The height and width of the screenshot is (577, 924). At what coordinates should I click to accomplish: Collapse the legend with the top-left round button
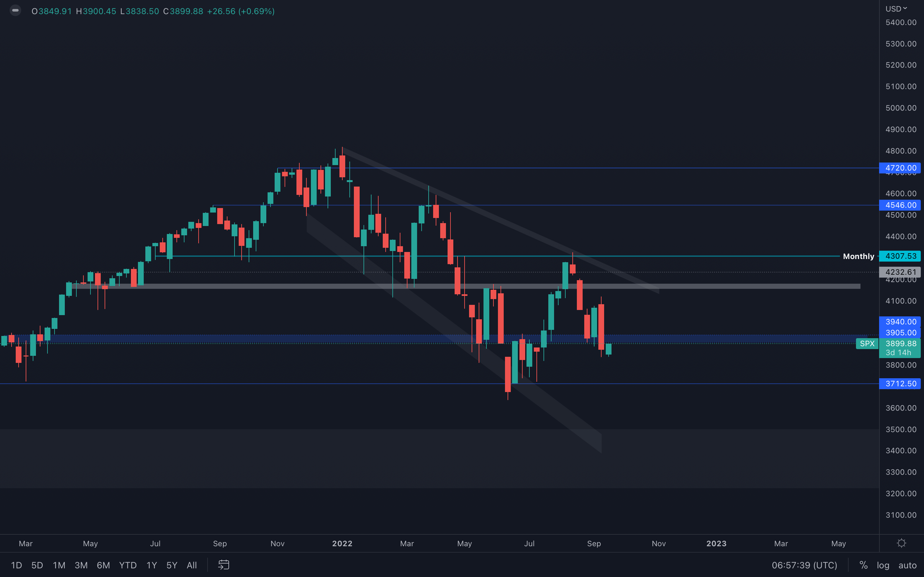[x=15, y=11]
